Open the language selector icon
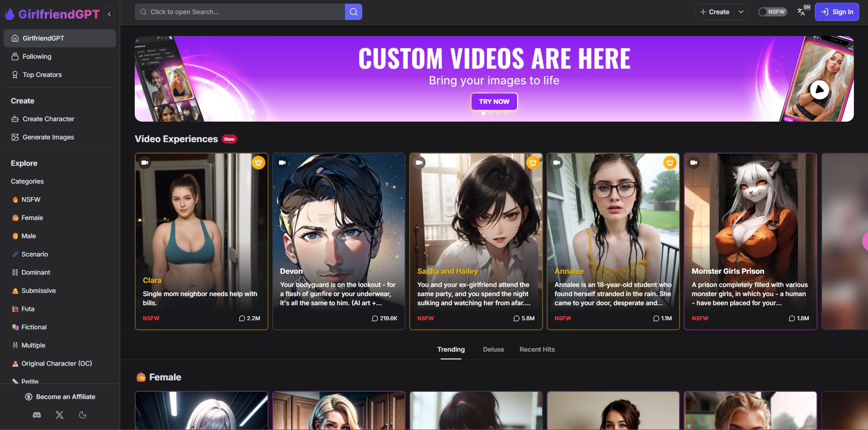Viewport: 868px width, 430px height. [802, 11]
